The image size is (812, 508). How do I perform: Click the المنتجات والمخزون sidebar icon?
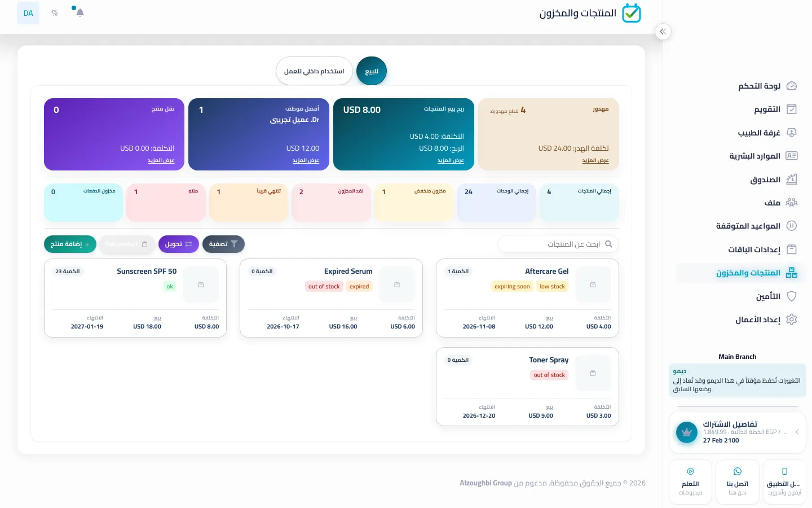[x=792, y=273]
